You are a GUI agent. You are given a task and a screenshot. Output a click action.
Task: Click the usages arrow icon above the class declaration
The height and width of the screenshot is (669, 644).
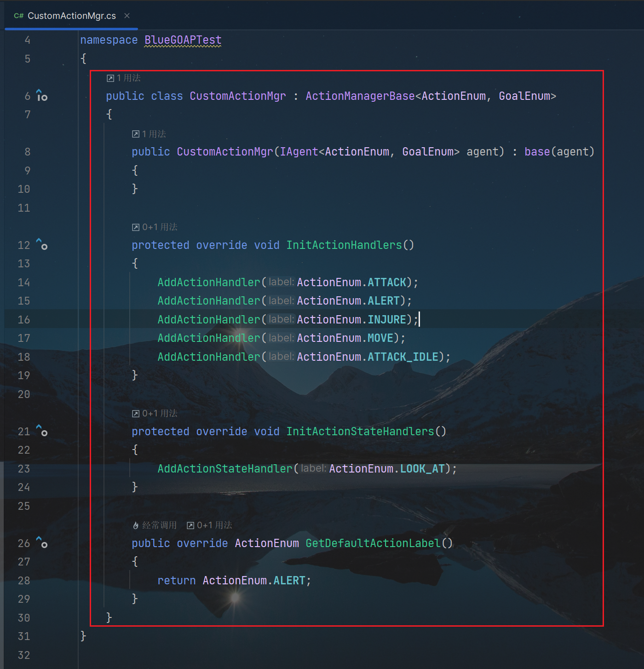(110, 78)
